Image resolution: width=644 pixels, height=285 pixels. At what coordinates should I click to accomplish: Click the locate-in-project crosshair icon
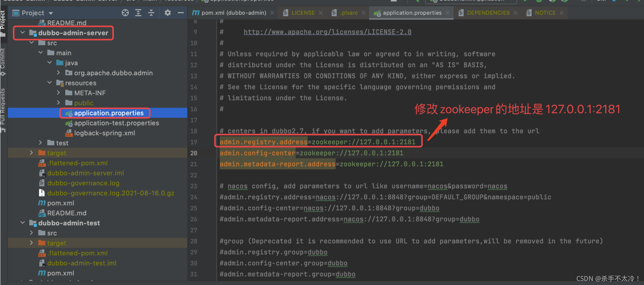(125, 13)
